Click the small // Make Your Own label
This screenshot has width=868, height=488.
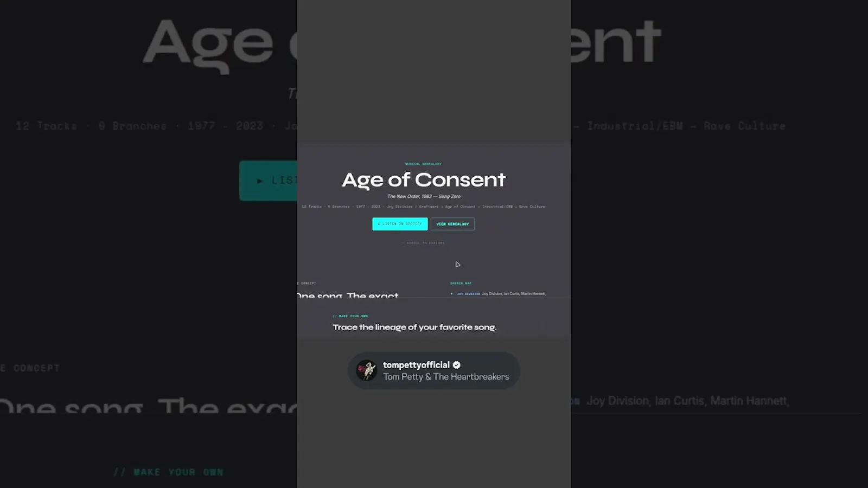350,316
